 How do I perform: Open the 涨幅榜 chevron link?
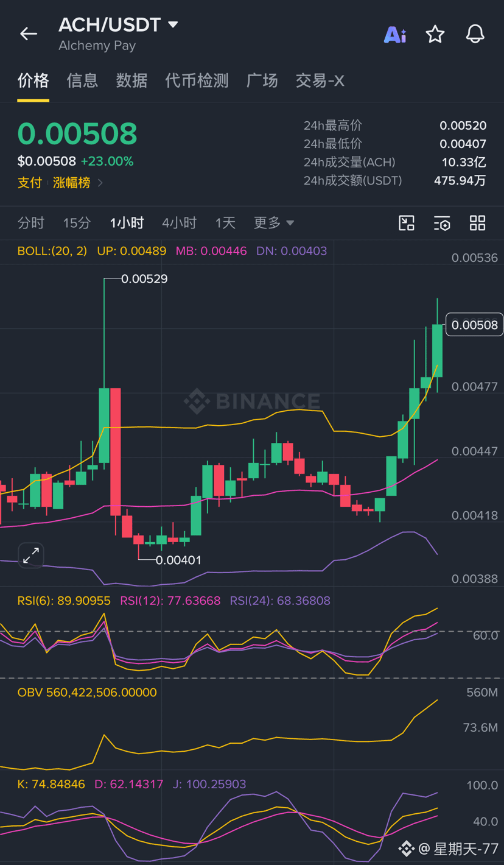(100, 183)
